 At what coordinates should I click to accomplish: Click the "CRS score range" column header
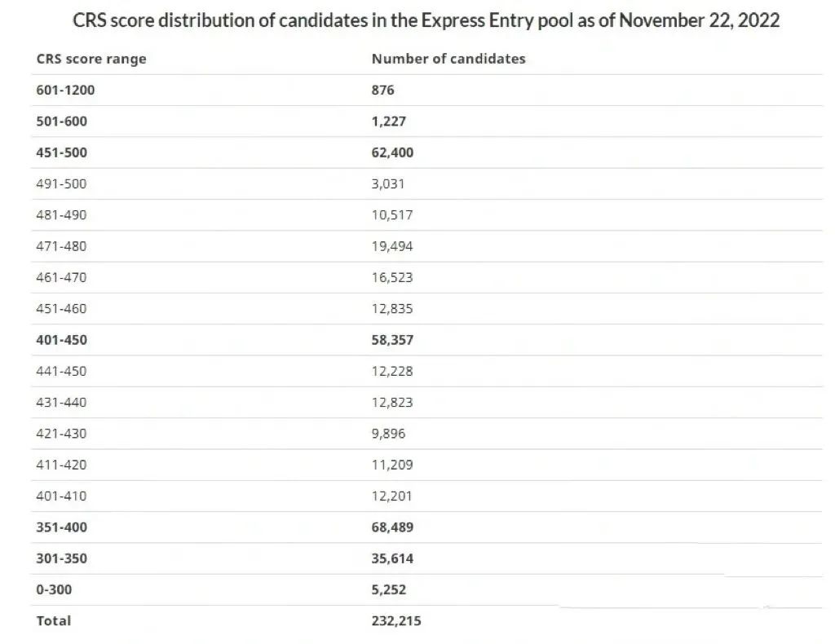coord(91,59)
